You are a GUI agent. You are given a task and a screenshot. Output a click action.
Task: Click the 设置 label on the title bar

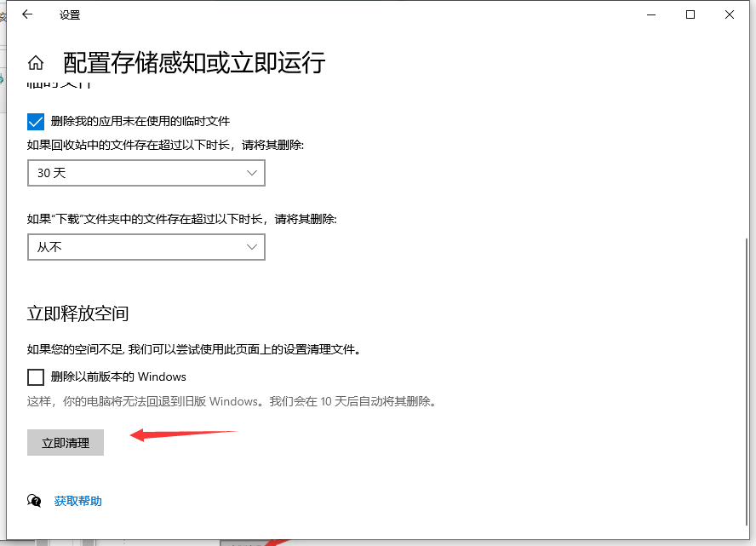pyautogui.click(x=71, y=14)
